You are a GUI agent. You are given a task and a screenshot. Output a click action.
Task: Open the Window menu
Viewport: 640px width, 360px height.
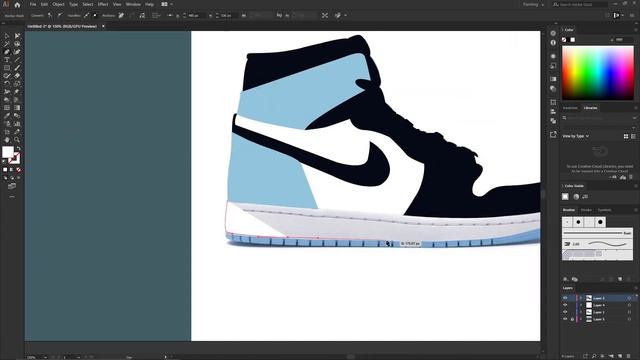[133, 4]
